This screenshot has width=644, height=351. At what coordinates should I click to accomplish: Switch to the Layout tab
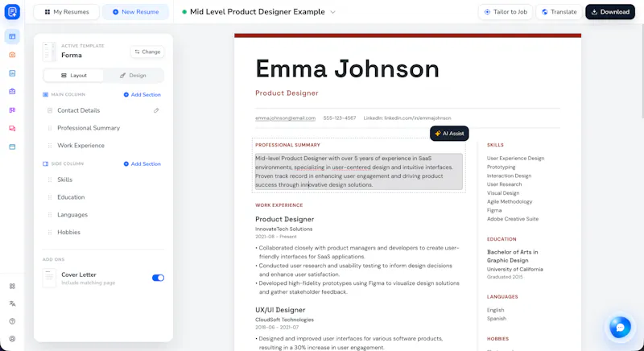[x=74, y=76]
